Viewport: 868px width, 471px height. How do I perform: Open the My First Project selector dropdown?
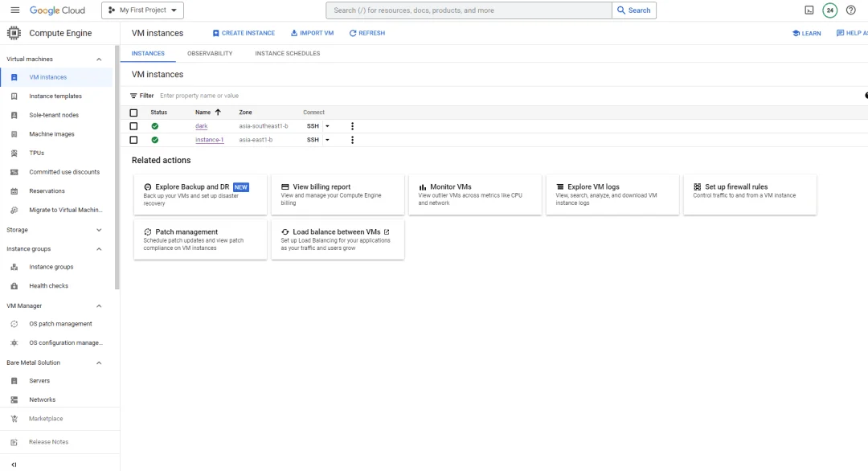(x=143, y=10)
